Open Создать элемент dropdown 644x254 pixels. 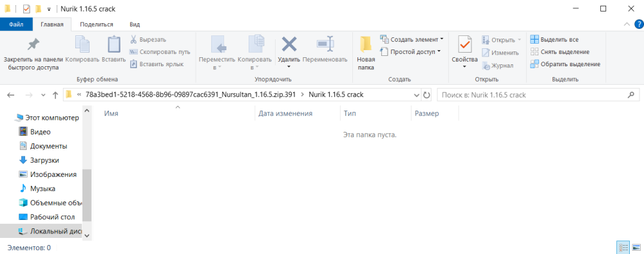pos(412,39)
